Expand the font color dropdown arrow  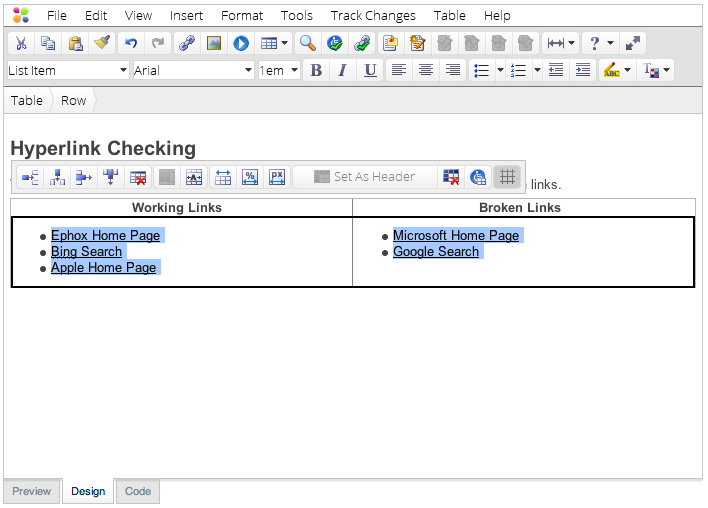click(x=666, y=70)
